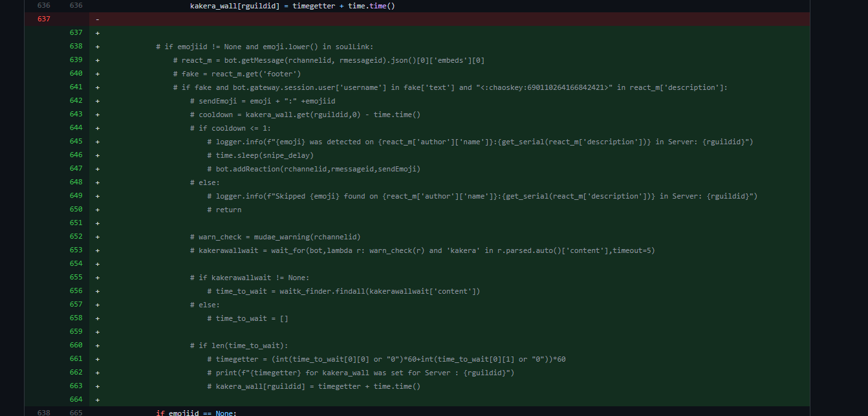The width and height of the screenshot is (868, 416).
Task: Click added line number 656
Action: (x=76, y=291)
